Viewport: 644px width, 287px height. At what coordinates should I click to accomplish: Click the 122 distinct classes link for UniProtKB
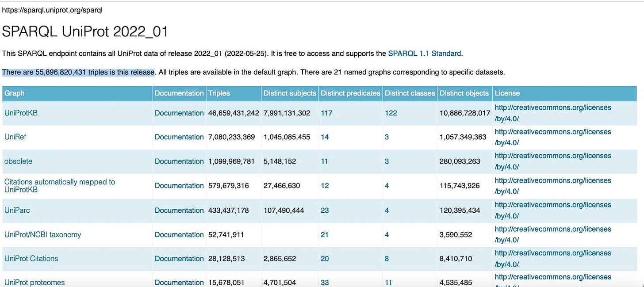coord(391,113)
